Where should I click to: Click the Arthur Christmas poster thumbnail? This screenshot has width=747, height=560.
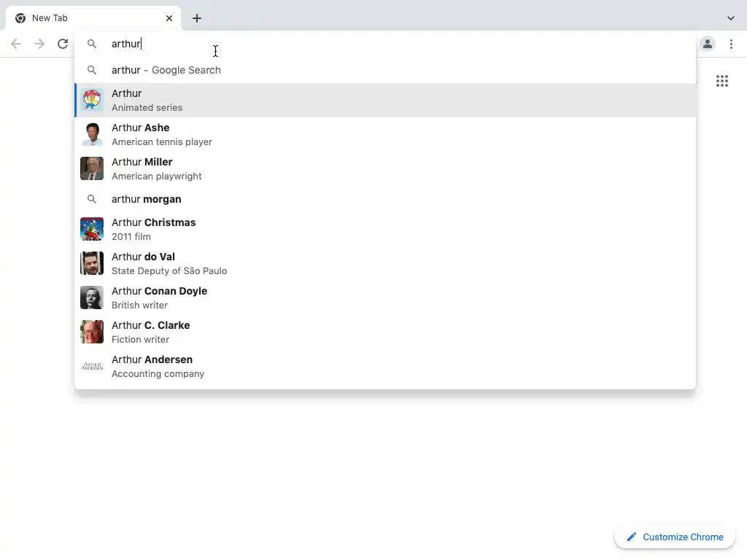pyautogui.click(x=92, y=229)
